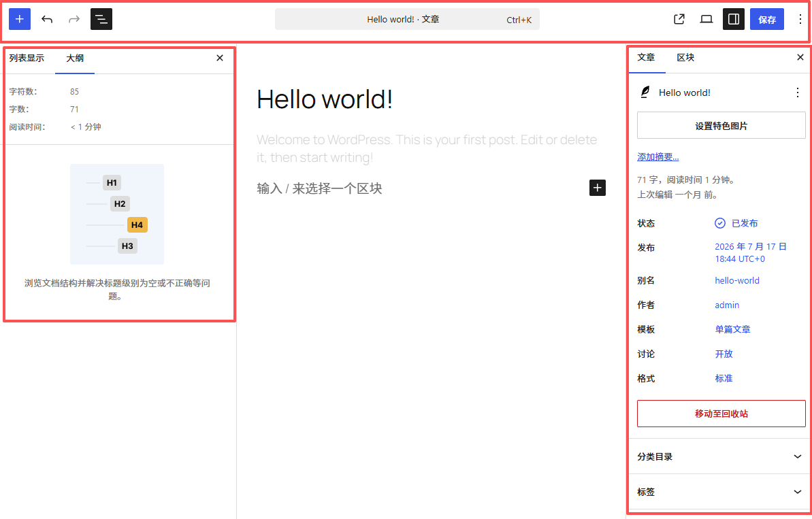Select the 大纲 tab
The width and height of the screenshot is (812, 519).
tap(75, 58)
